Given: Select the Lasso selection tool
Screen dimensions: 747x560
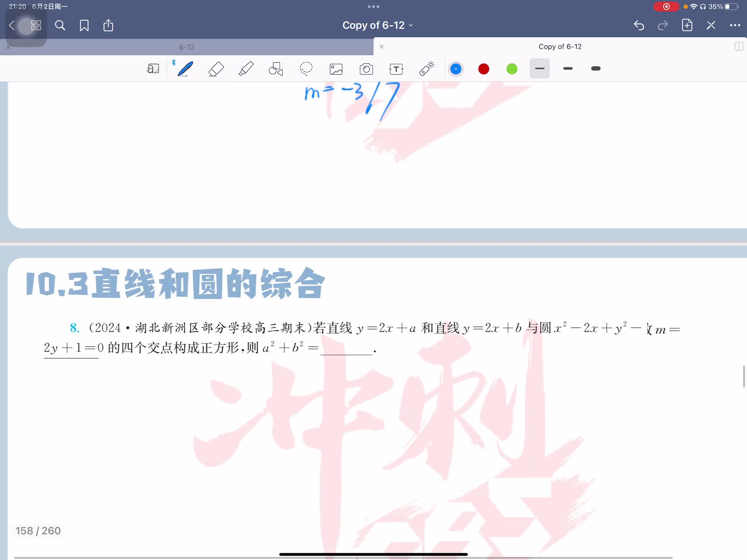Looking at the screenshot, I should tap(306, 69).
